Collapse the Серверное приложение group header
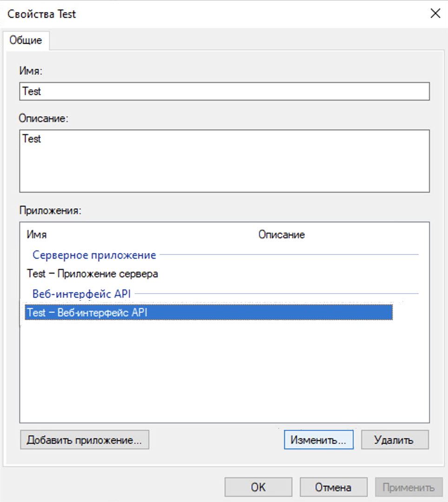 (x=94, y=254)
